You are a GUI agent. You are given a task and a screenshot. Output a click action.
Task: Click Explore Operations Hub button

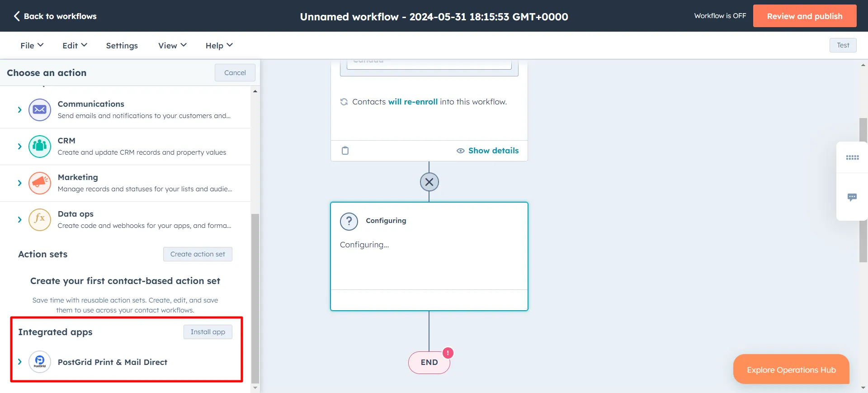(x=791, y=369)
